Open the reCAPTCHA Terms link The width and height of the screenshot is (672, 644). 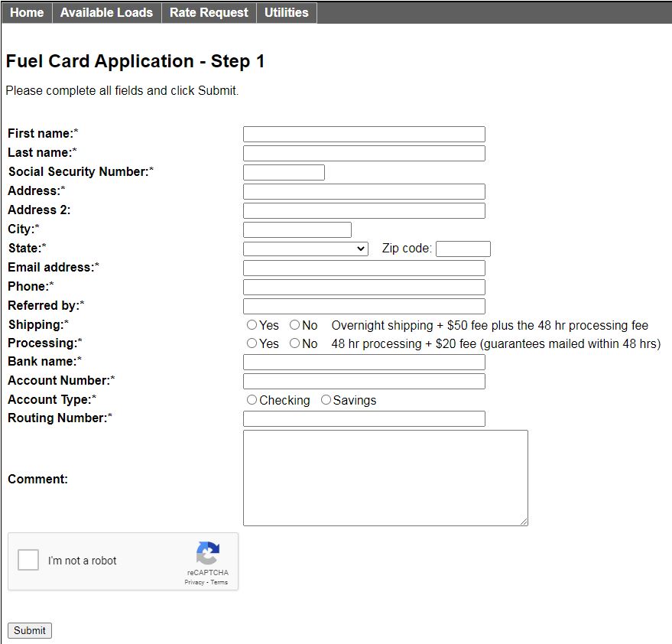219,582
